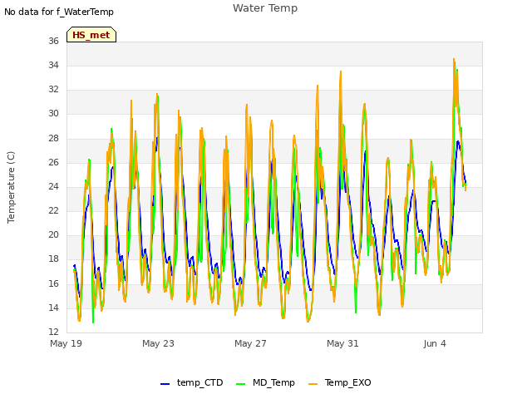Click the blue temp_CTD legend swatch
The height and width of the screenshot is (399, 532).
(x=165, y=384)
